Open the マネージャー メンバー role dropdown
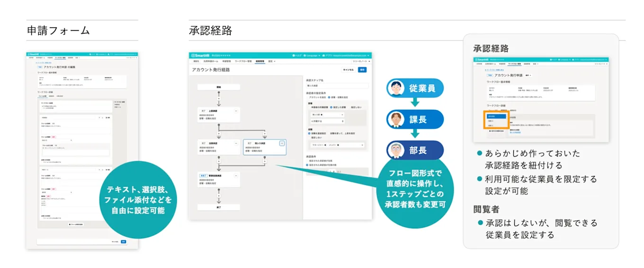 click(x=337, y=145)
